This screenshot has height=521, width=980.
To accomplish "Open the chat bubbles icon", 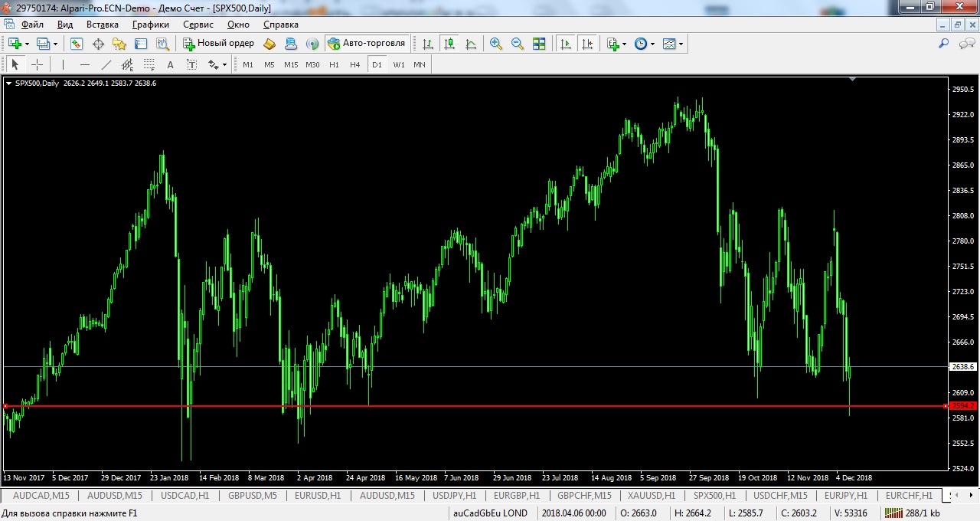I will pos(967,44).
